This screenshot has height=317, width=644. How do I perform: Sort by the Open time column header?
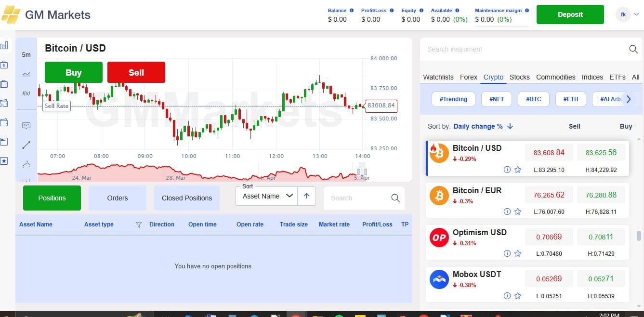click(202, 225)
